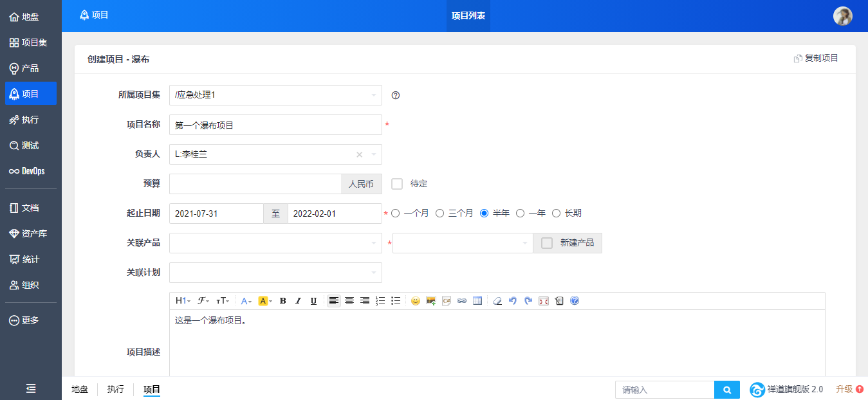Click 地盘 in bottom bar
The width and height of the screenshot is (868, 400).
click(80, 389)
